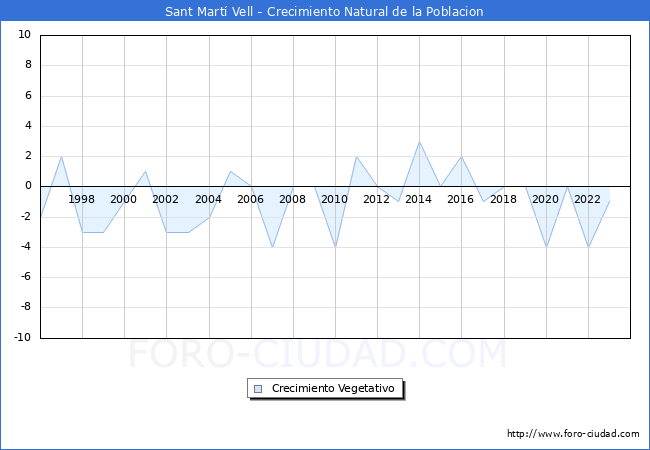The image size is (650, 450).
Task: Click the 2018 x-axis label
Action: [503, 199]
